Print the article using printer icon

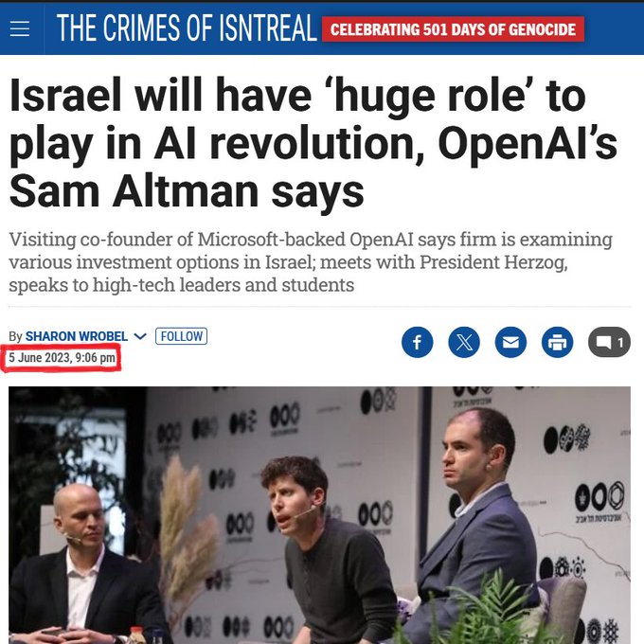click(x=557, y=342)
